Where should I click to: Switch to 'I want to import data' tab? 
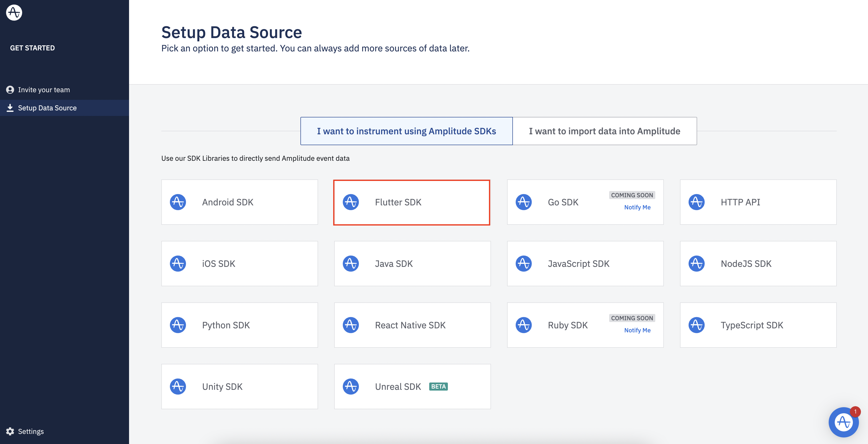(x=604, y=131)
